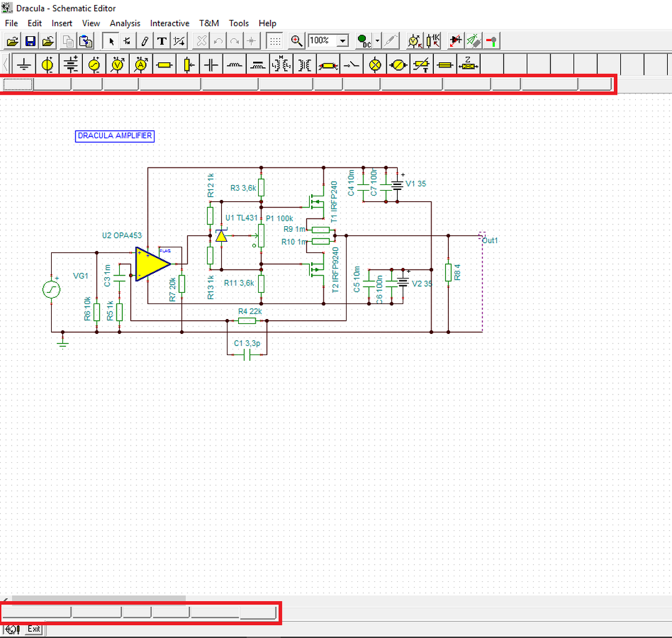Open the Edit menu

35,23
